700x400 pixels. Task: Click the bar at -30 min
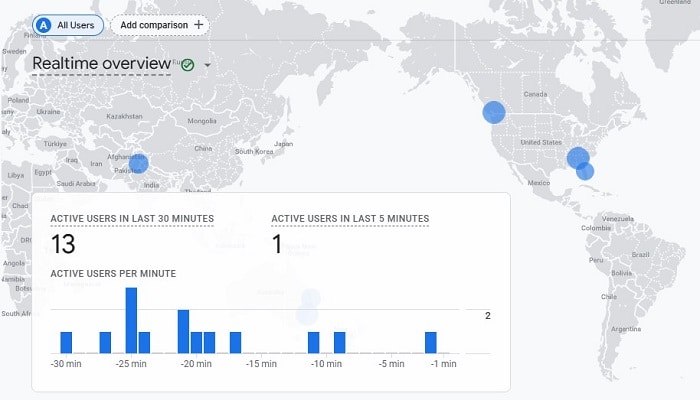click(x=66, y=343)
